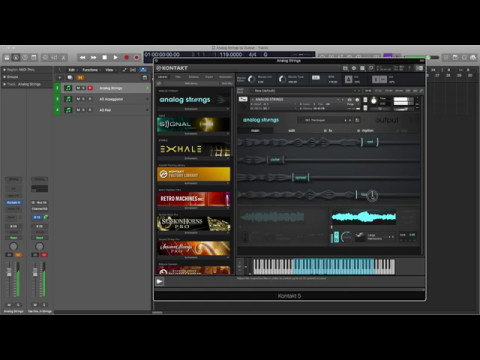Click the Kontakt info pane play arrow button
This screenshot has width=480, height=360.
(x=160, y=282)
